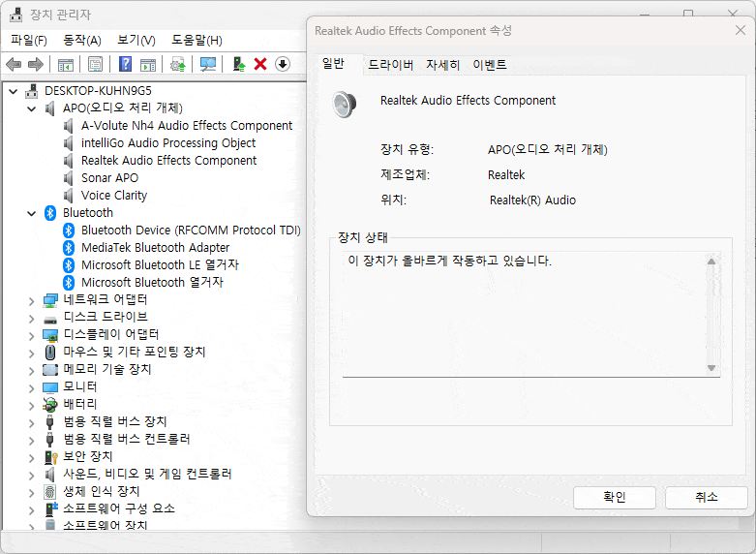The width and height of the screenshot is (756, 554).
Task: Expand the 소프트웨어 구성 요소 category
Action: [31, 510]
